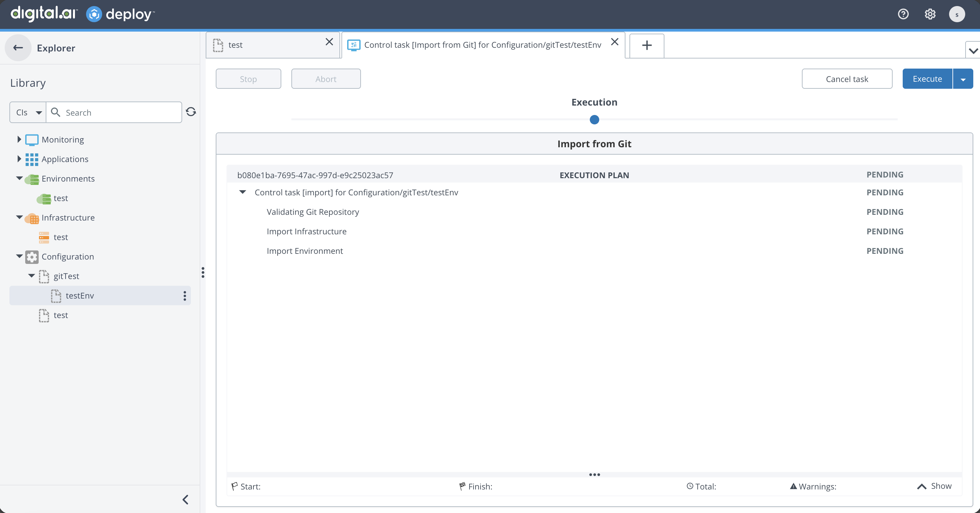The height and width of the screenshot is (513, 980).
Task: Click the Applications grid icon
Action: (x=32, y=159)
